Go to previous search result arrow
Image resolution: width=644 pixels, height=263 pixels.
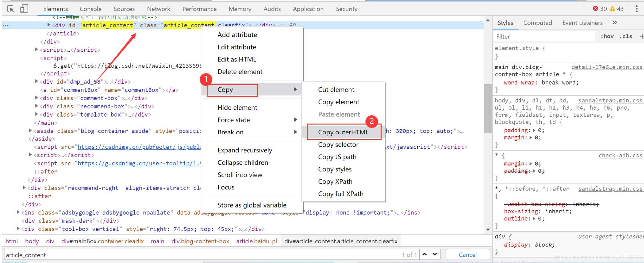coord(425,254)
